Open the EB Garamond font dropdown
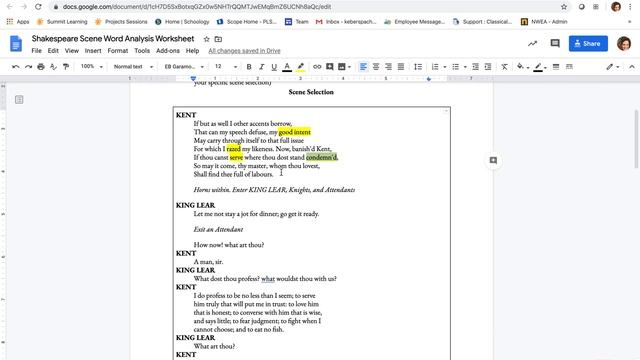Screen dimensions: 640x360 click(x=184, y=67)
